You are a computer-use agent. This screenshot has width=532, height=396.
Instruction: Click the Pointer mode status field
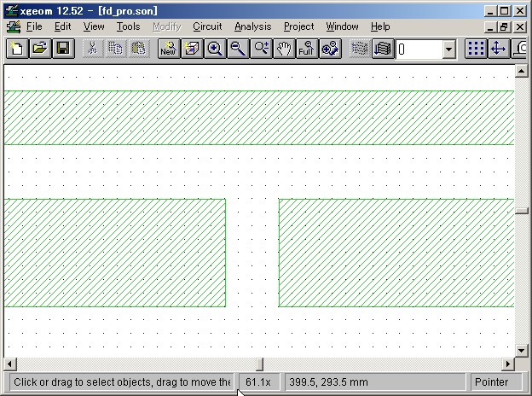click(x=496, y=382)
